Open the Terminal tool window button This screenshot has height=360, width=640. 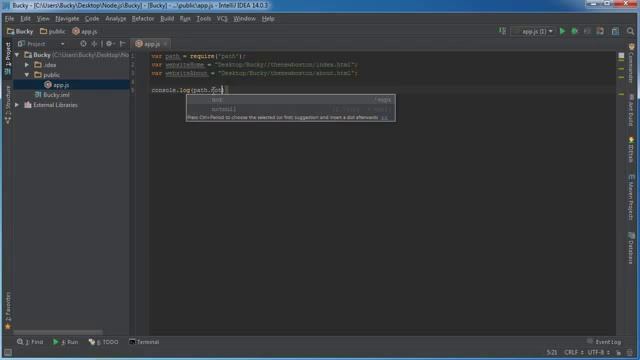pyautogui.click(x=144, y=342)
